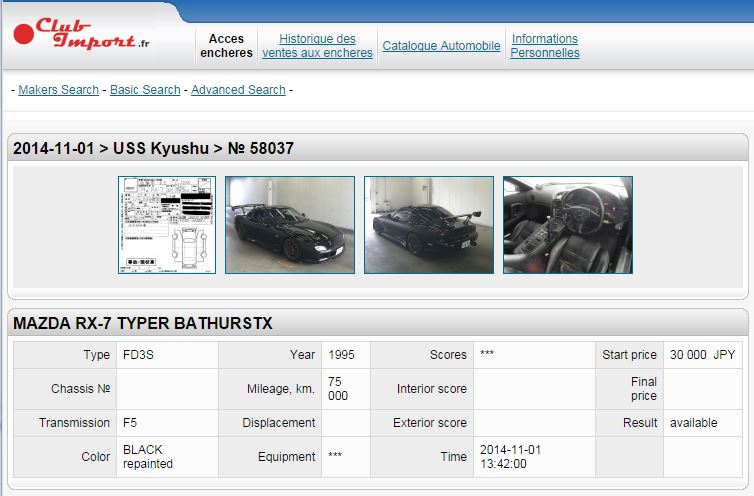This screenshot has width=754, height=496.
Task: Open Historique des ventes aux encheres
Action: [317, 46]
